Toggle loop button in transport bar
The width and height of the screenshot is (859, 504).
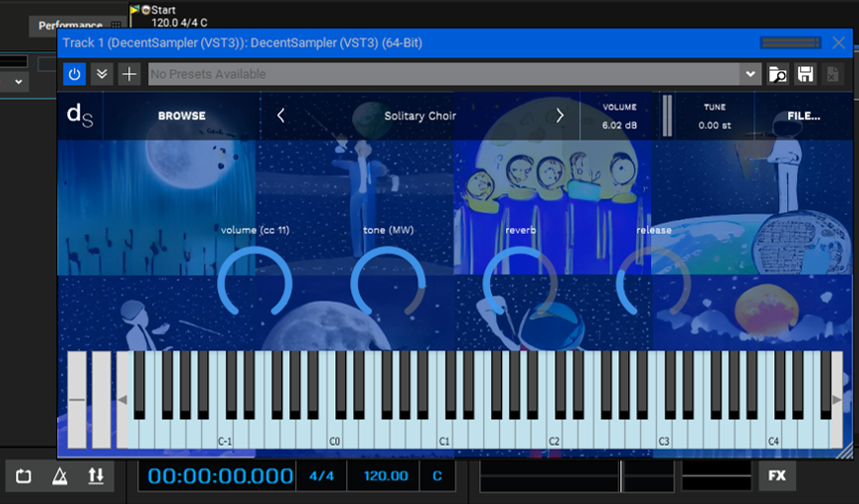click(x=24, y=476)
